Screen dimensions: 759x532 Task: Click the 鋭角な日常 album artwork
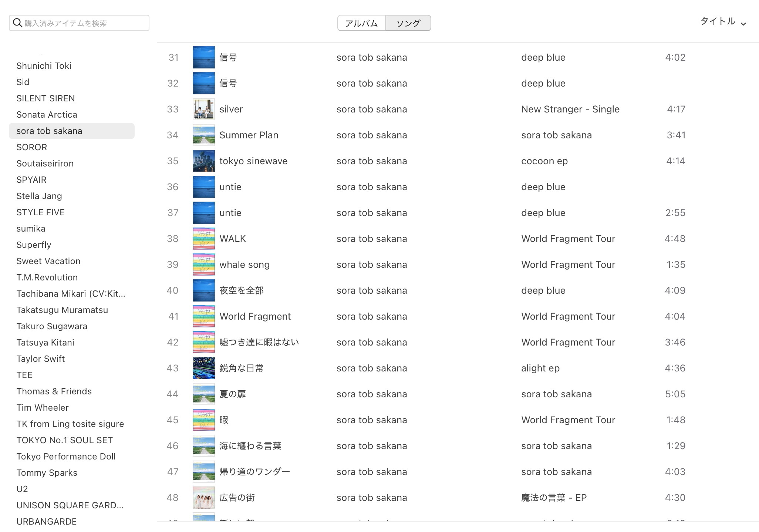tap(203, 368)
